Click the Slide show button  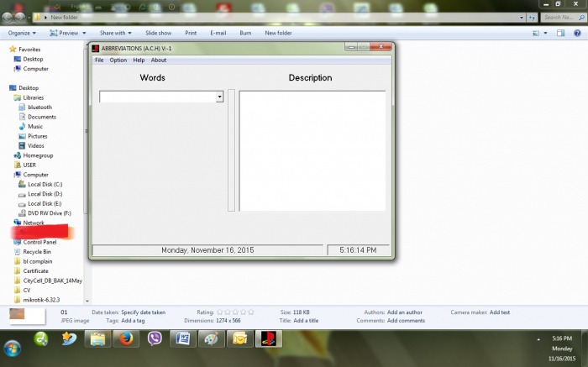[x=158, y=33]
